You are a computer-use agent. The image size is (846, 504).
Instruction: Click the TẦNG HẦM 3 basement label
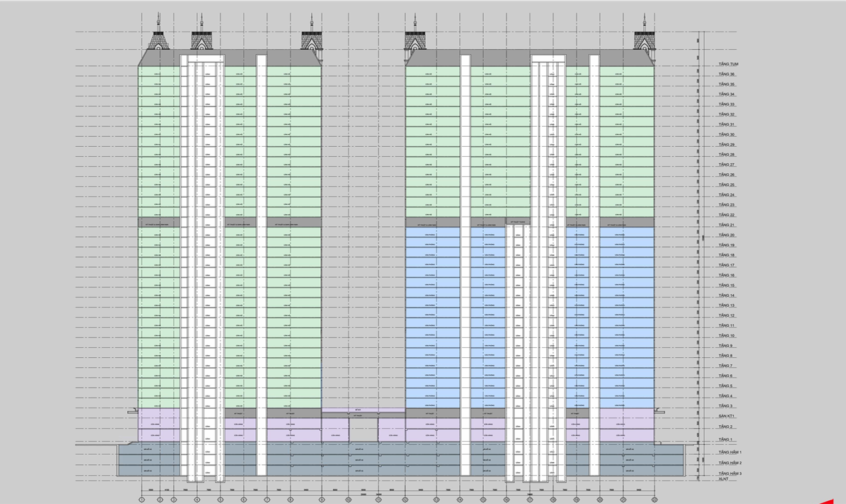(x=729, y=473)
